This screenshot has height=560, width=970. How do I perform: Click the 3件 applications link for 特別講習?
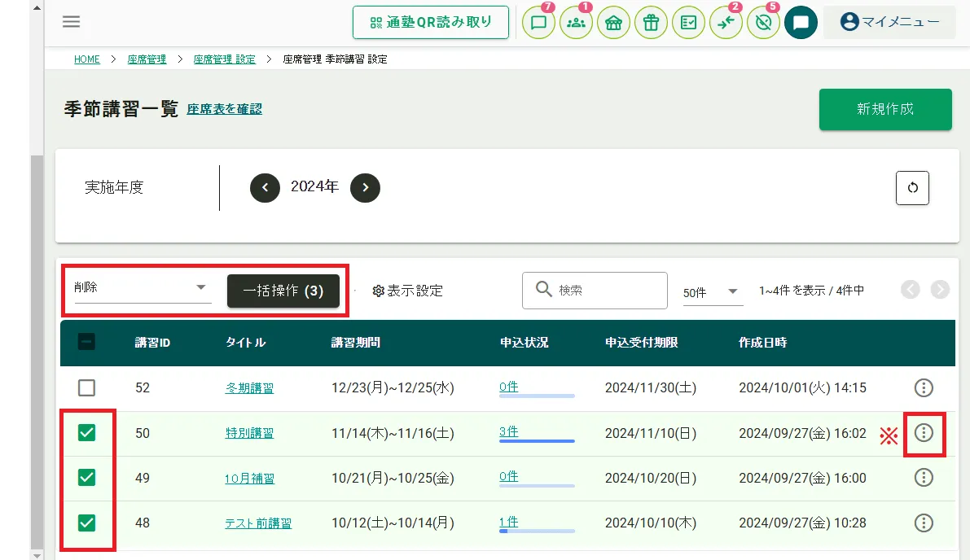coord(508,432)
